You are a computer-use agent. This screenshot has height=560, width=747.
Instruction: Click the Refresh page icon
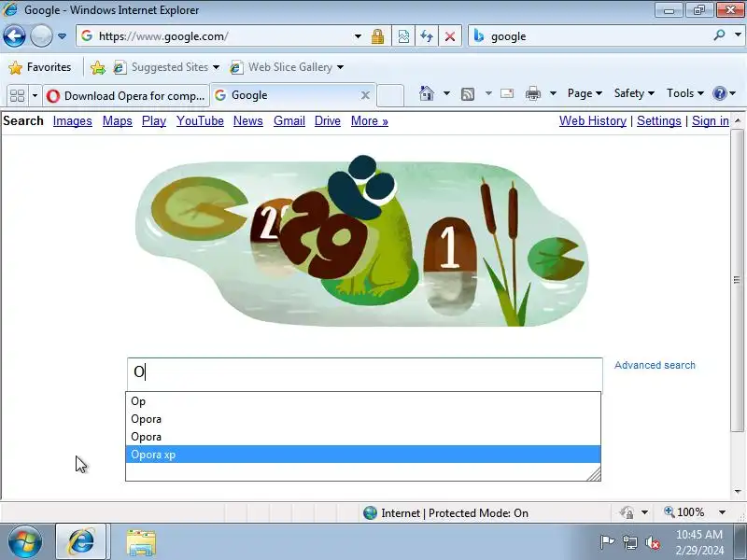[x=427, y=36]
